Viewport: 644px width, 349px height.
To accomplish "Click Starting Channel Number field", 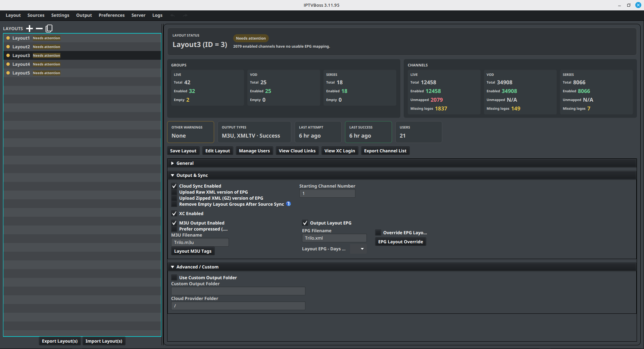I will pos(327,193).
